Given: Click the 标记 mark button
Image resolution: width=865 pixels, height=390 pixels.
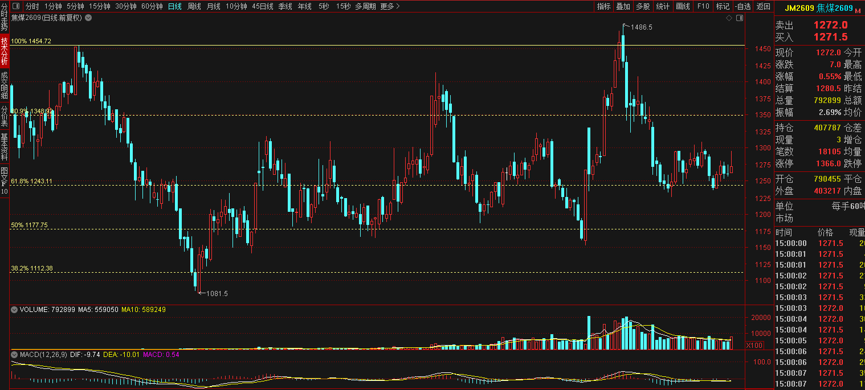Looking at the screenshot, I should [x=722, y=7].
